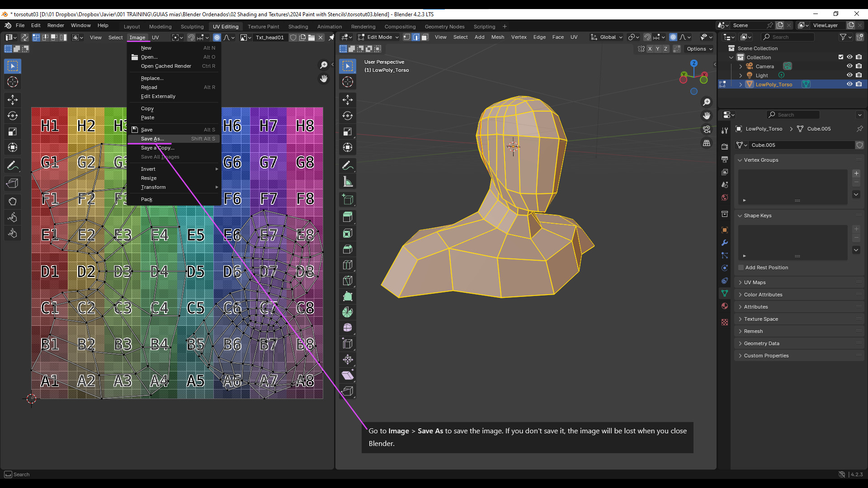Choose Open... from Image menu
Image resolution: width=868 pixels, height=488 pixels.
174,57
